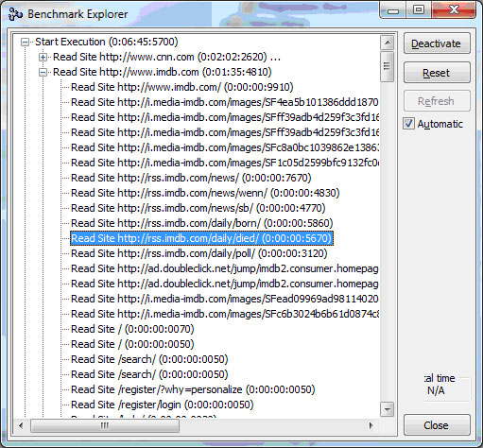Screen dimensions: 483x448
Task: Collapse the www.imdb.com Read Site node
Action: pos(43,72)
